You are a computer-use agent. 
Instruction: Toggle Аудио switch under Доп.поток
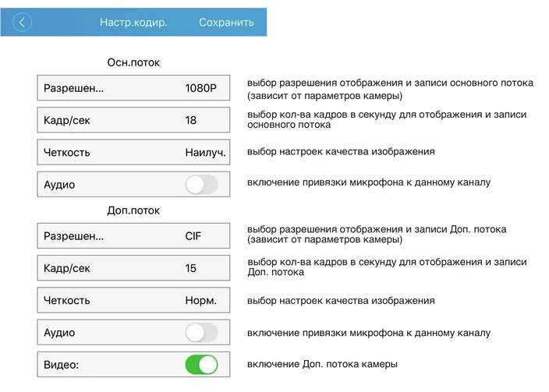[201, 333]
